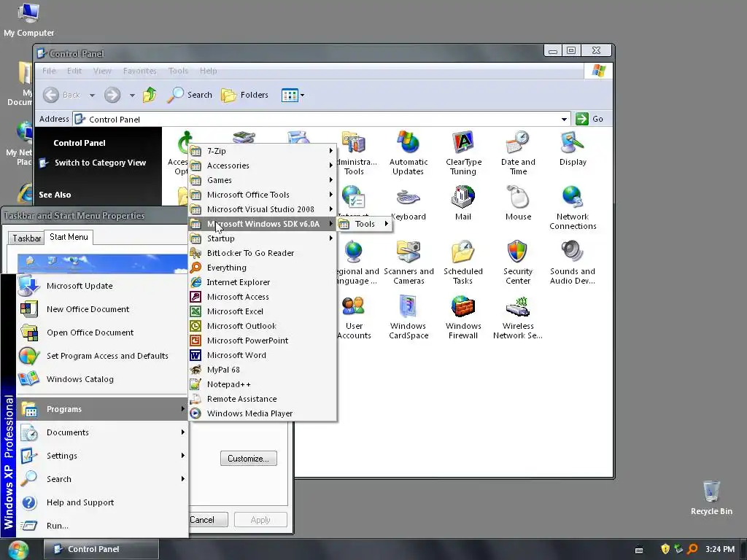Open Mail control panel icon
Viewport: 747px width, 560px height.
[463, 203]
